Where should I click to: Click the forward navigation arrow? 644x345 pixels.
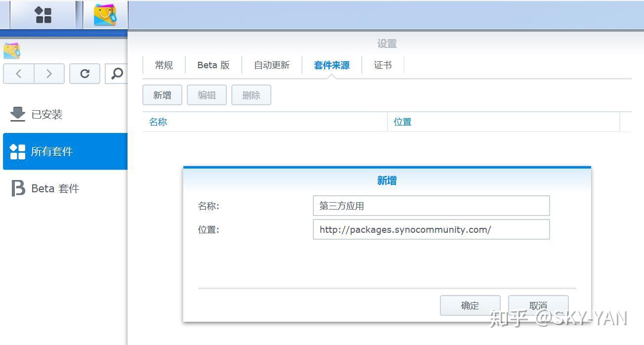pos(48,73)
